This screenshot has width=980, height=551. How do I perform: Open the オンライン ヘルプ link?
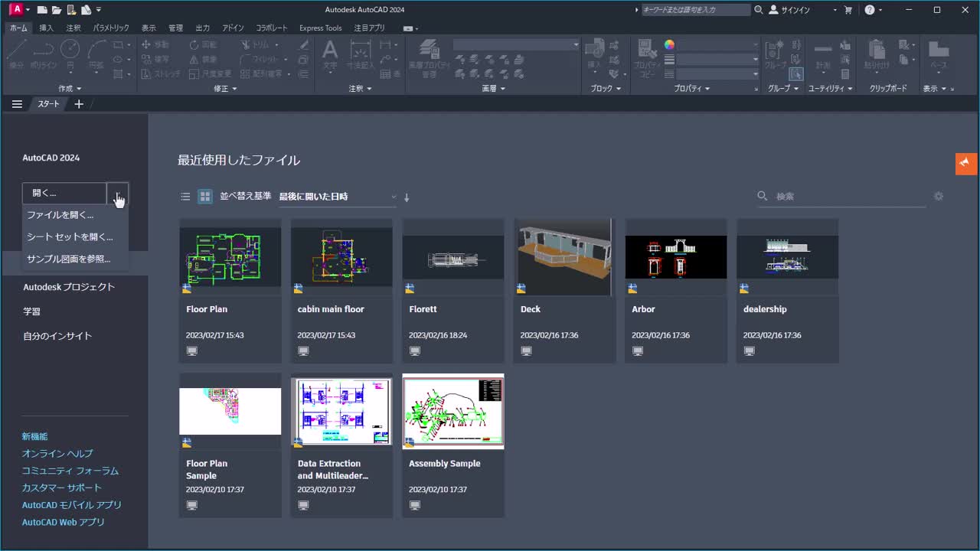[x=57, y=453]
